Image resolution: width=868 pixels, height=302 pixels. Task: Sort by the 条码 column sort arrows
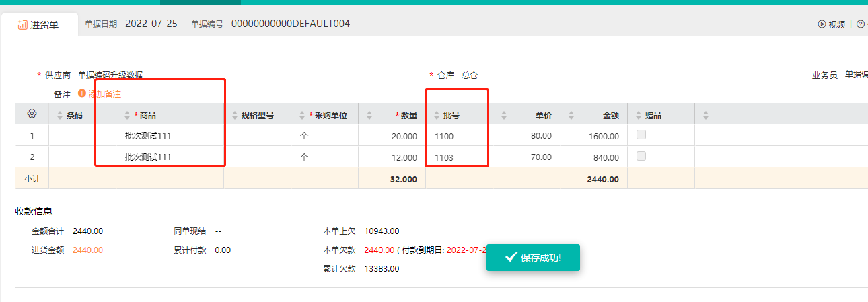pyautogui.click(x=60, y=116)
